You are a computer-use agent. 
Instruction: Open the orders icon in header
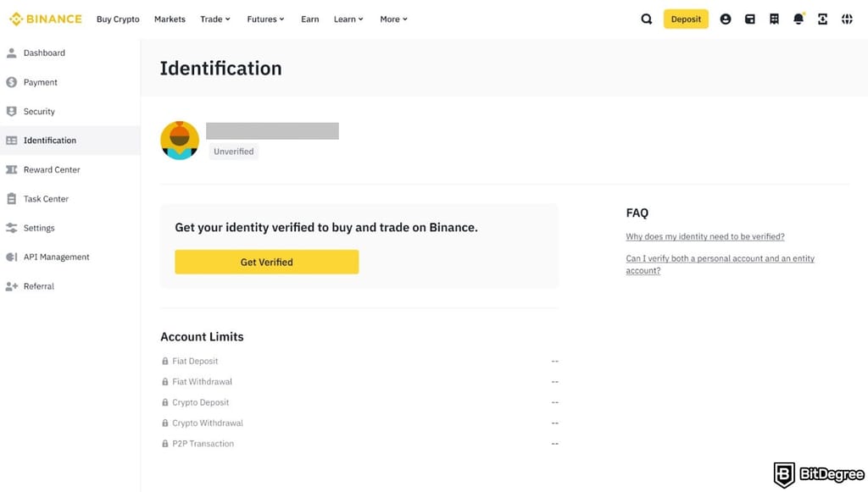774,19
